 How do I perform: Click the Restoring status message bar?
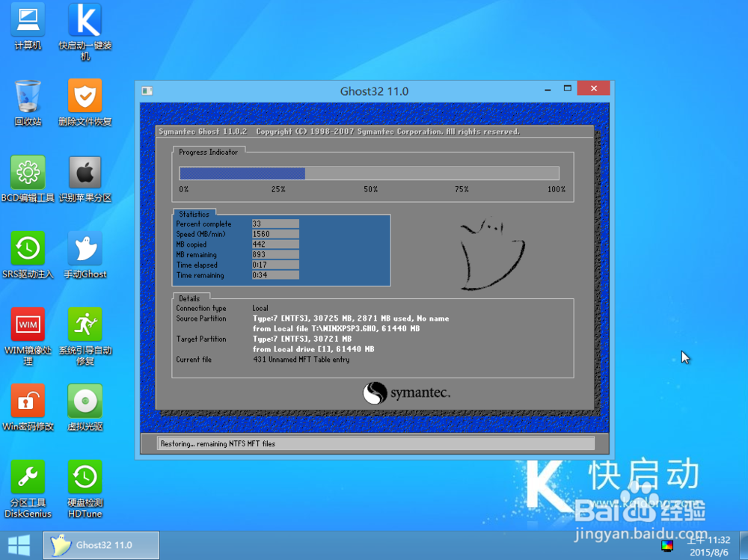tap(373, 443)
